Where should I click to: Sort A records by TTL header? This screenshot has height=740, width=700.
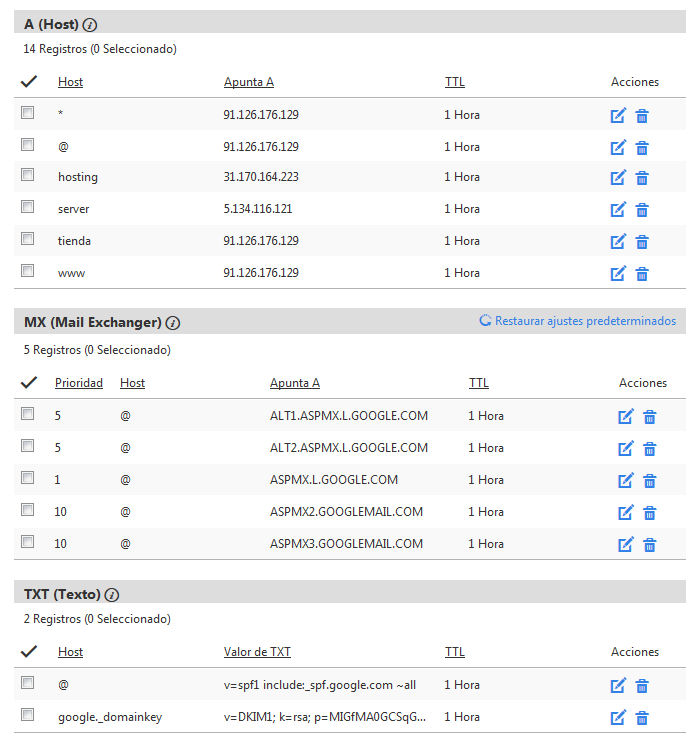pyautogui.click(x=455, y=82)
